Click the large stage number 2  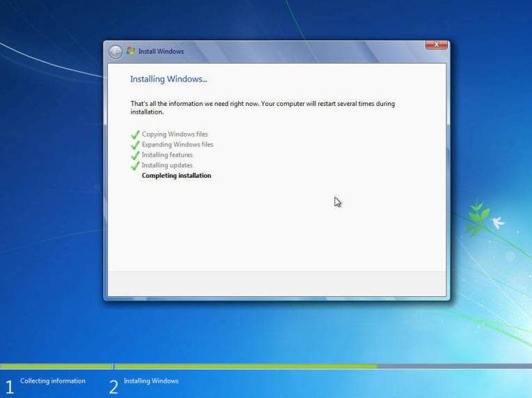(x=114, y=387)
